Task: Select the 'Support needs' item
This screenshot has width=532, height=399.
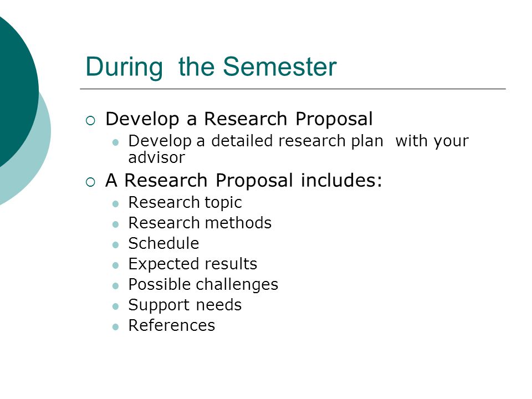Action: (185, 305)
